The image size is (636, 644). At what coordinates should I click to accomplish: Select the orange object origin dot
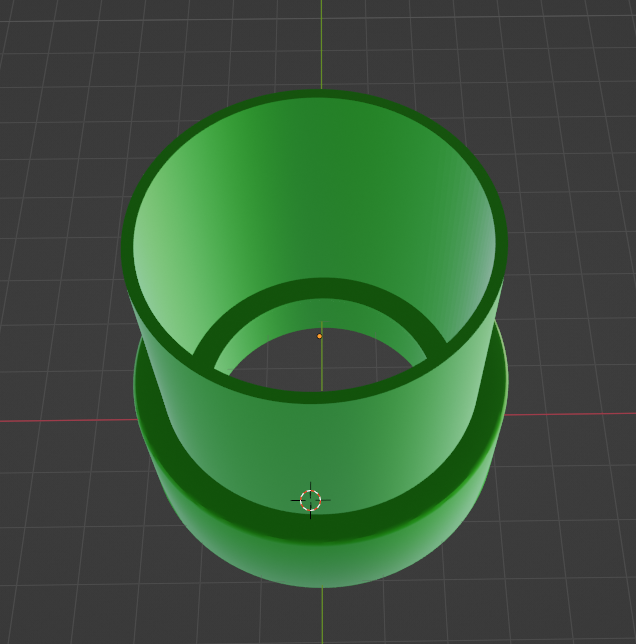319,336
